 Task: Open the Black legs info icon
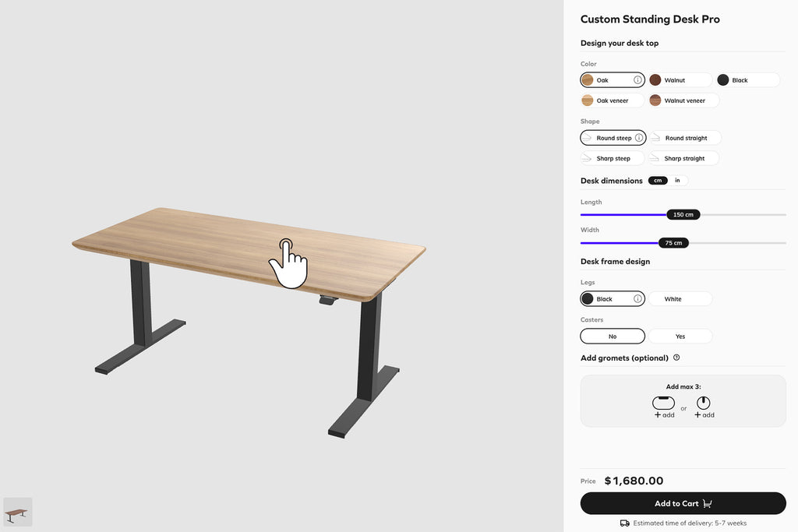(x=637, y=298)
